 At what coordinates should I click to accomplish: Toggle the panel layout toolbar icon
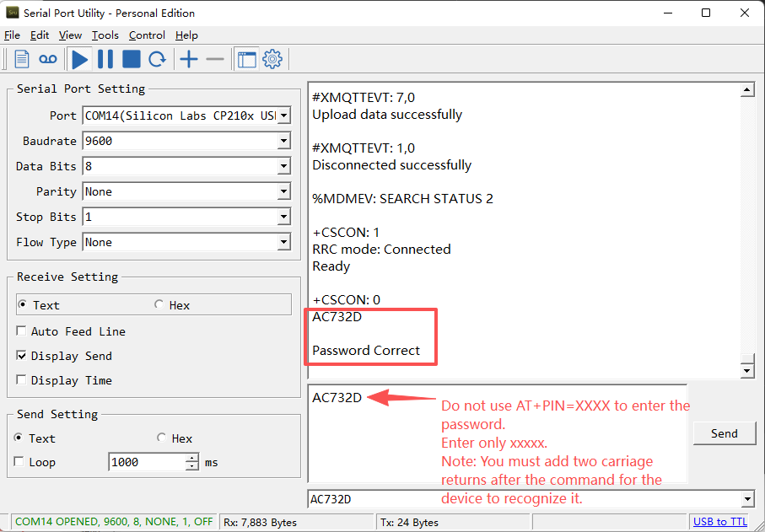point(247,60)
